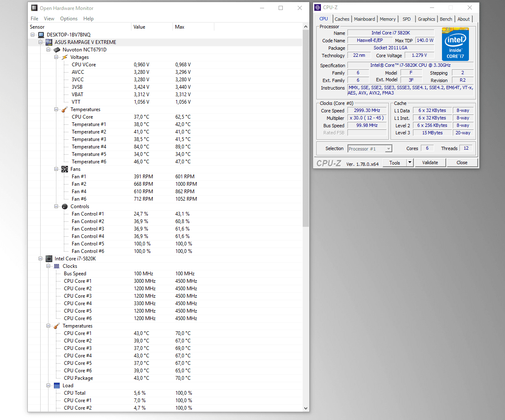Switch to the Graphics tab in CPU-Z
This screenshot has width=505, height=420.
426,19
